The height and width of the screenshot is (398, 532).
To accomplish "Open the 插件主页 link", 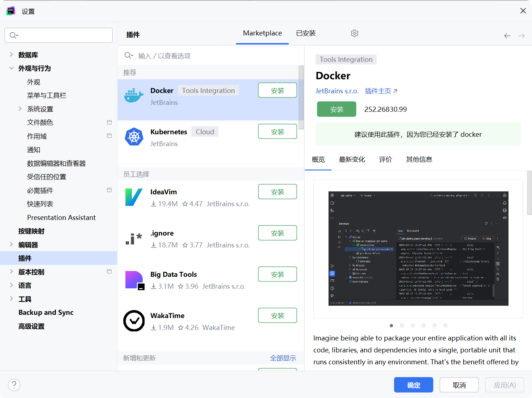I will tap(381, 91).
